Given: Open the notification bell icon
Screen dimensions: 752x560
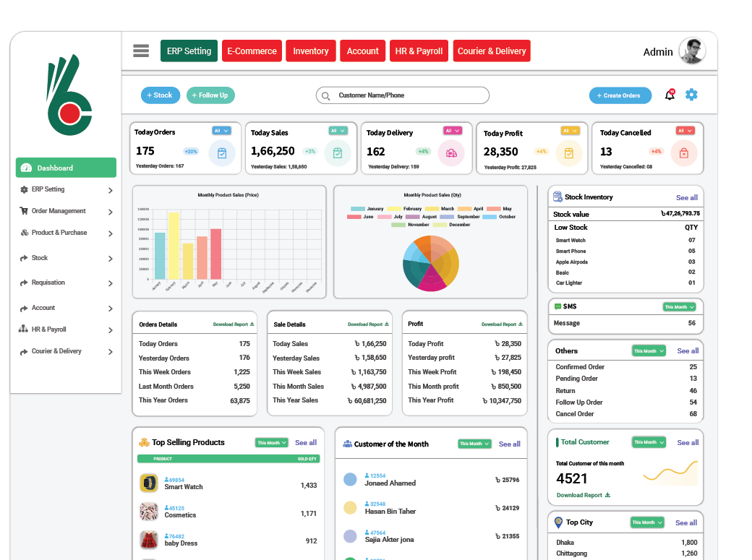Looking at the screenshot, I should point(670,95).
